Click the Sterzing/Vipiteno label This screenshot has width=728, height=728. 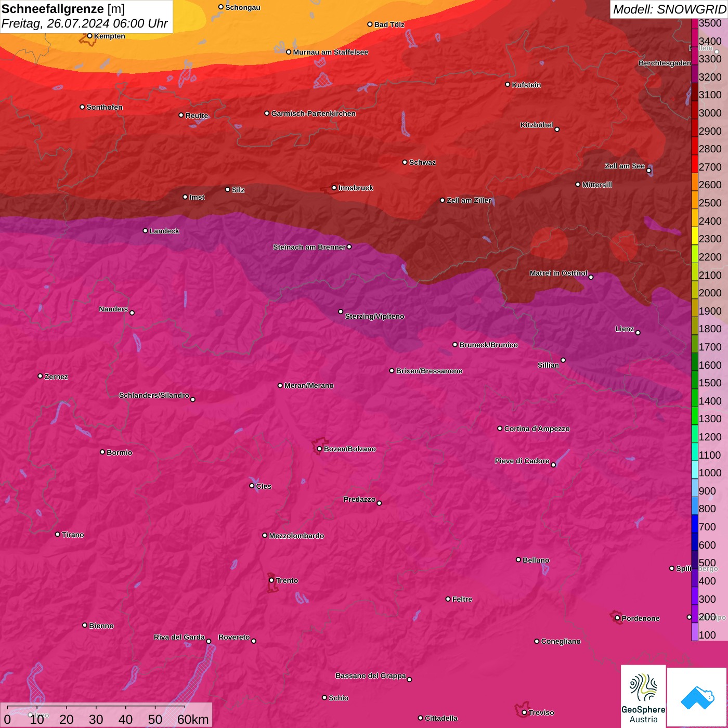(374, 316)
